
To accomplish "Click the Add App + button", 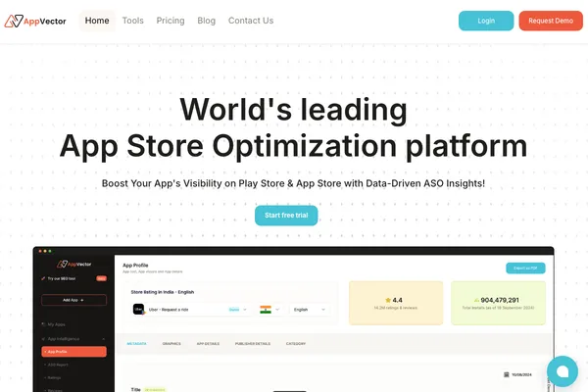I will [73, 300].
